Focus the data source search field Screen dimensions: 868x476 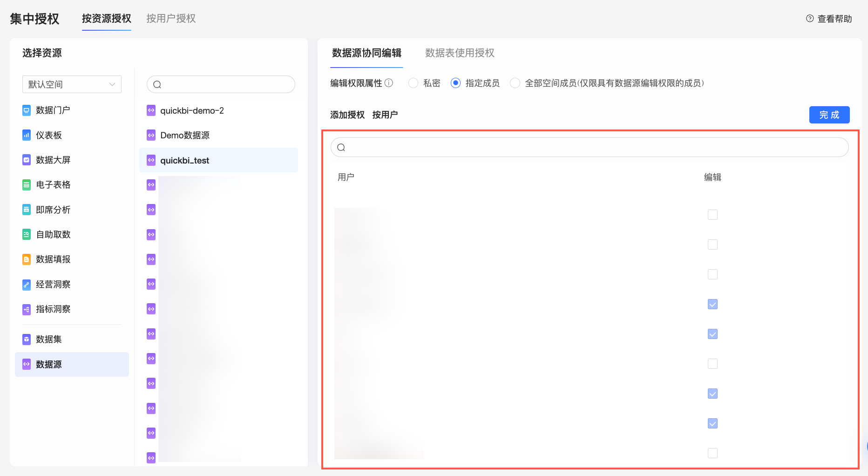[221, 84]
